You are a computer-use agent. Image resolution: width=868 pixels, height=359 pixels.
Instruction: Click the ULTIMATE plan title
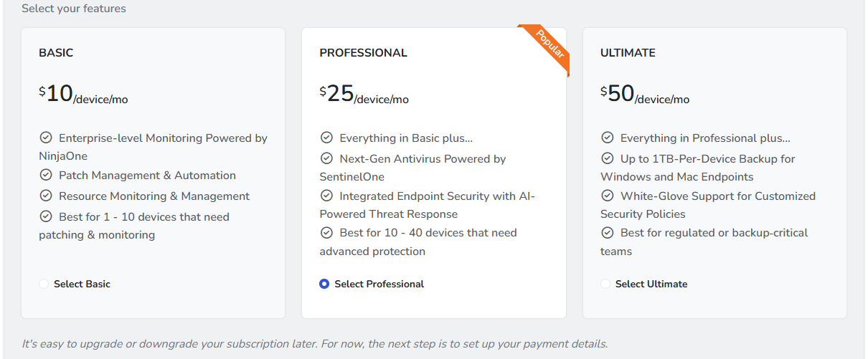coord(628,53)
